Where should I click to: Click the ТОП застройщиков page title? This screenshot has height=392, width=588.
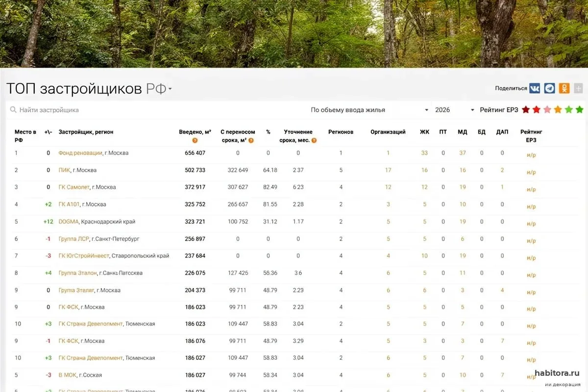point(74,89)
